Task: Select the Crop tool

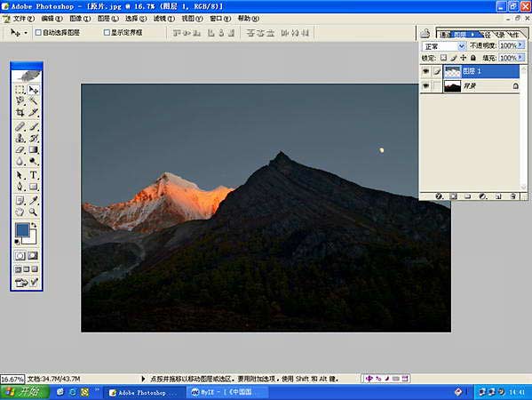Action: 20,112
